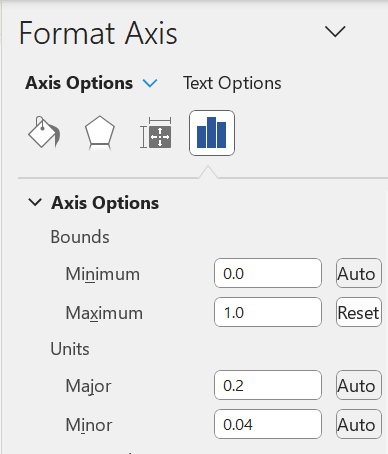Open the Axis Options blue dropdown arrow
This screenshot has height=454, width=388.
coord(150,83)
